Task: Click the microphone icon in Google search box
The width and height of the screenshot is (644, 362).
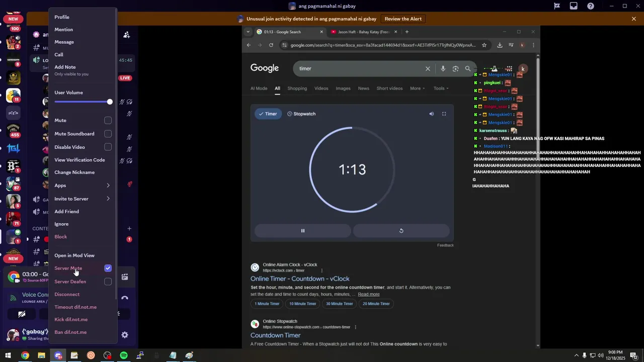Action: coord(443,68)
